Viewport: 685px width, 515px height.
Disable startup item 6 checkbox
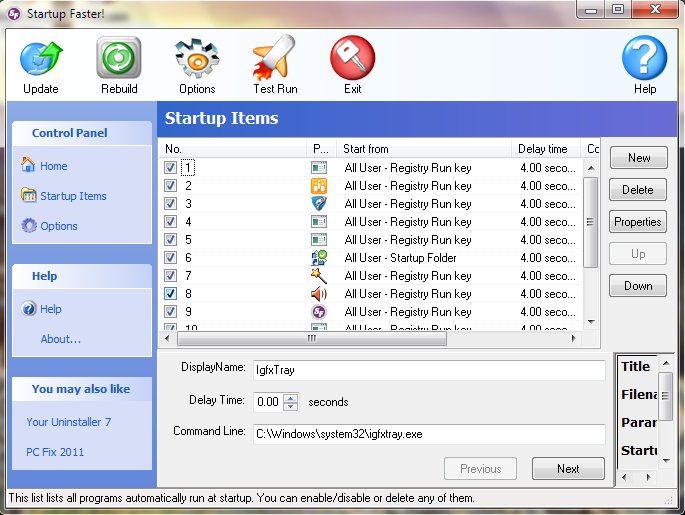click(170, 258)
